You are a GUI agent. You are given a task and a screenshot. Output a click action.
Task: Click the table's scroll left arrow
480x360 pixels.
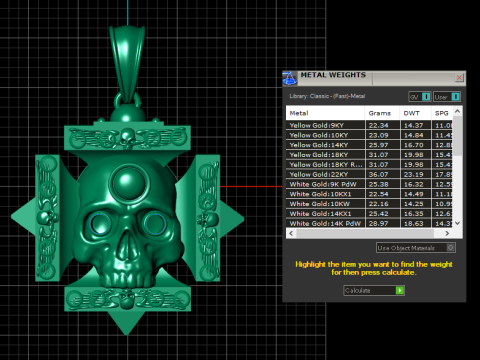pos(291,233)
